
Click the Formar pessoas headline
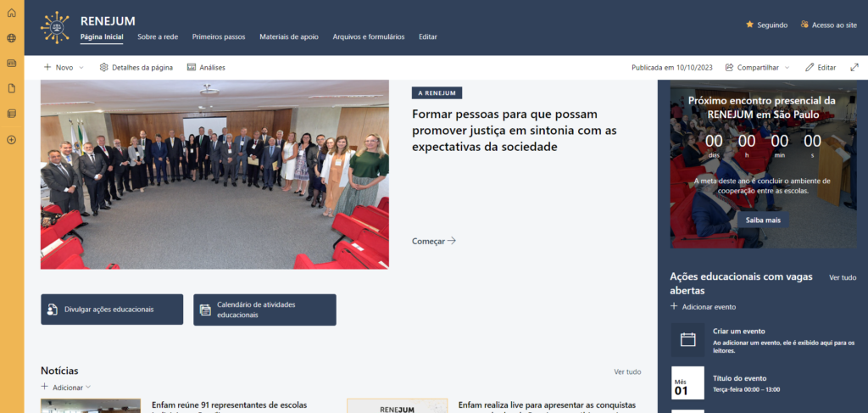point(515,131)
